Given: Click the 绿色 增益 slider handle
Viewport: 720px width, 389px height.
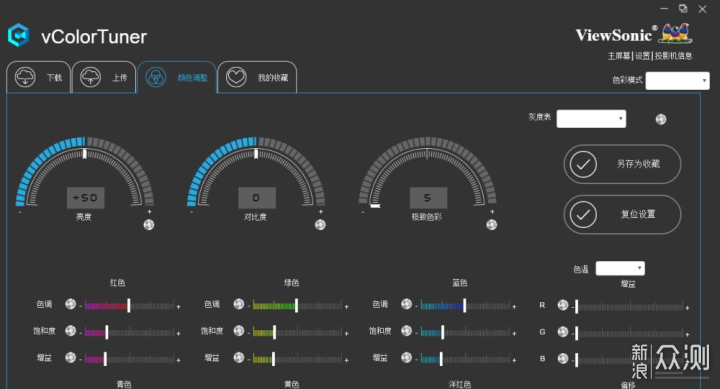Looking at the screenshot, I should tap(273, 359).
